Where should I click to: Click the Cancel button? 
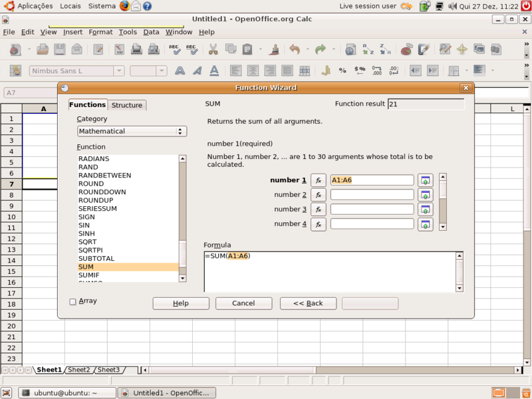243,303
